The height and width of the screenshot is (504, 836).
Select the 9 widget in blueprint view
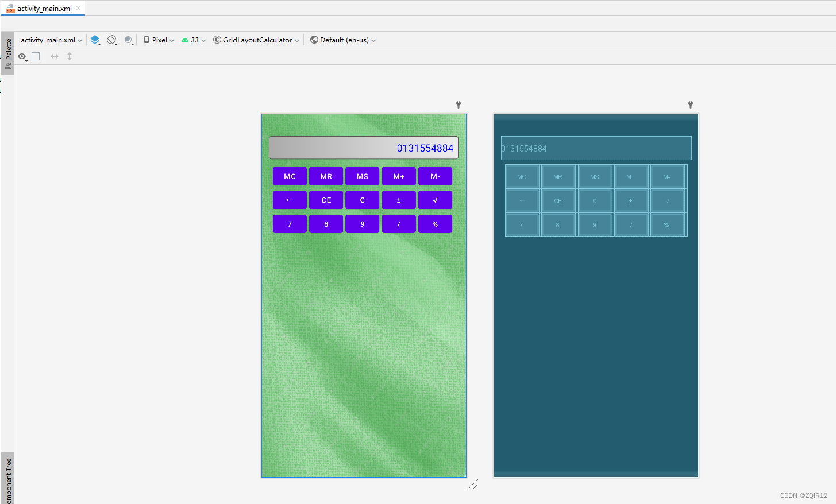pos(595,225)
